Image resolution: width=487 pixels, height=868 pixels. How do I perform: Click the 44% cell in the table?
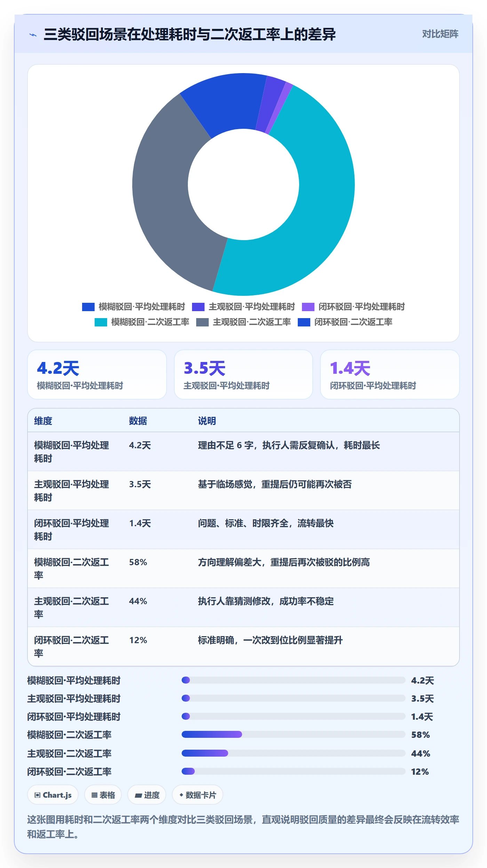138,601
